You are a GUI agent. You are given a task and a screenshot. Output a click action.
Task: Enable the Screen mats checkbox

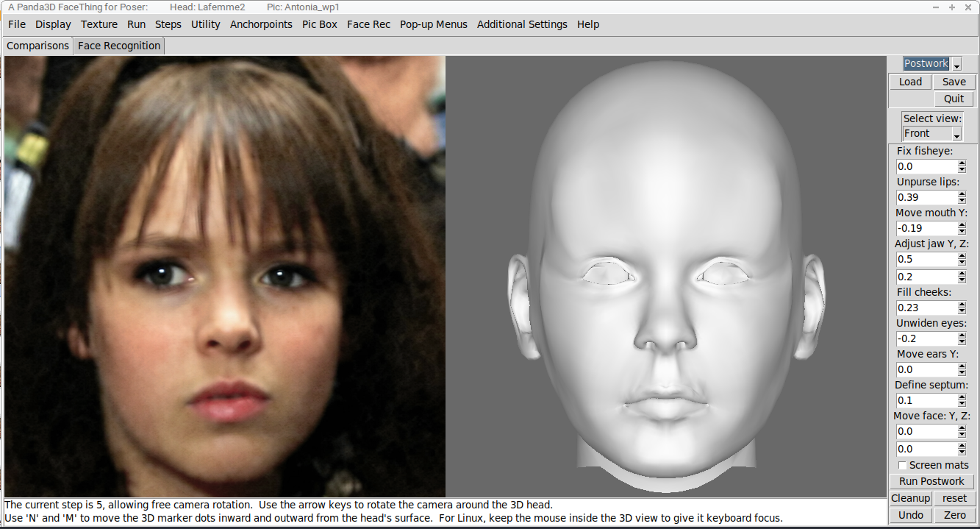click(902, 465)
